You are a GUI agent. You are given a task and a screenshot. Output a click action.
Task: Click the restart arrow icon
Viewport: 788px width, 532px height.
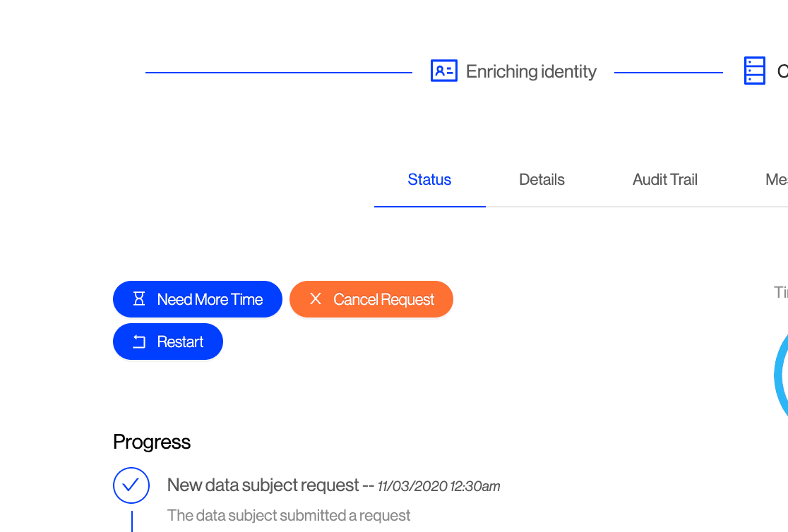[139, 342]
